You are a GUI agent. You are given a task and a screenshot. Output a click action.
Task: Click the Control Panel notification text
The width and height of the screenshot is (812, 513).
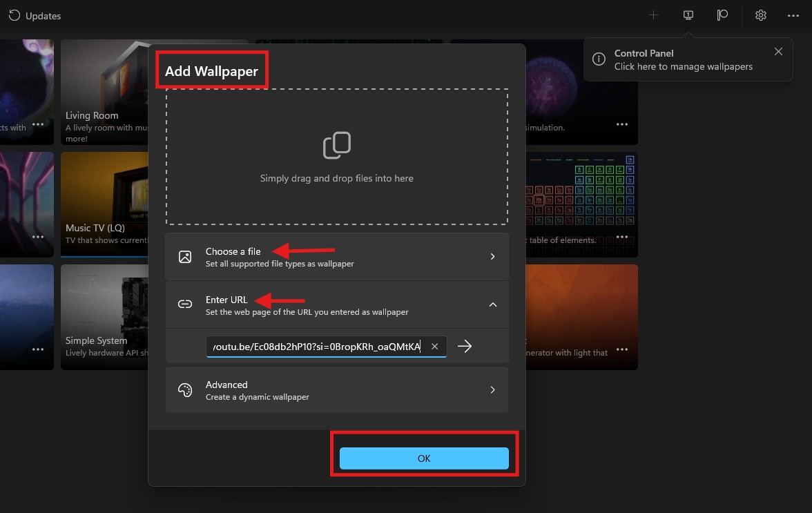point(683,60)
